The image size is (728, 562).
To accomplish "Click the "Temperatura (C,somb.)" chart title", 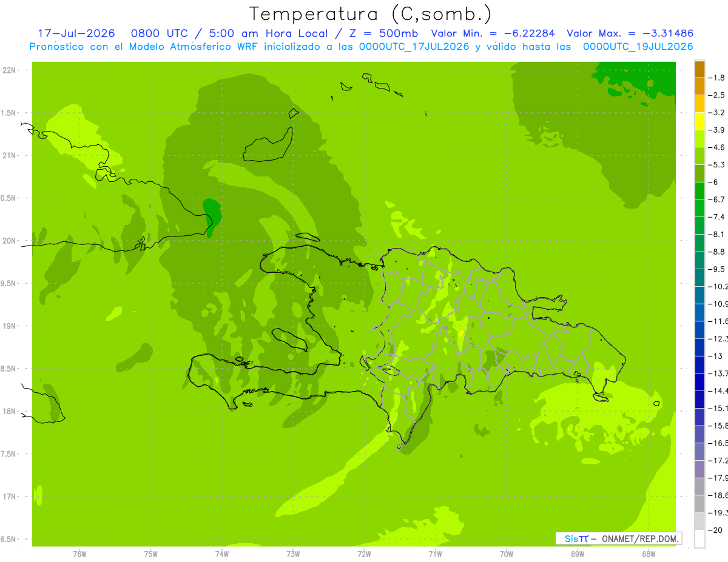I will click(370, 14).
